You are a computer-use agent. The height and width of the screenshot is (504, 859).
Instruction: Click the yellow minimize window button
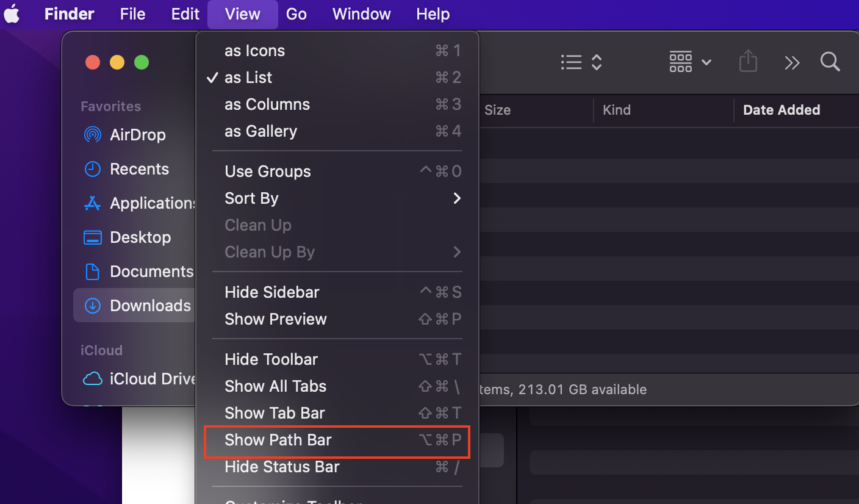[117, 62]
